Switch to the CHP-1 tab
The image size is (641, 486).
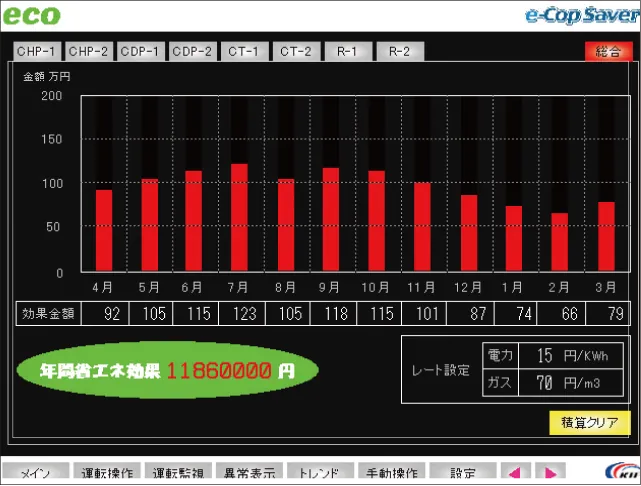tap(36, 52)
